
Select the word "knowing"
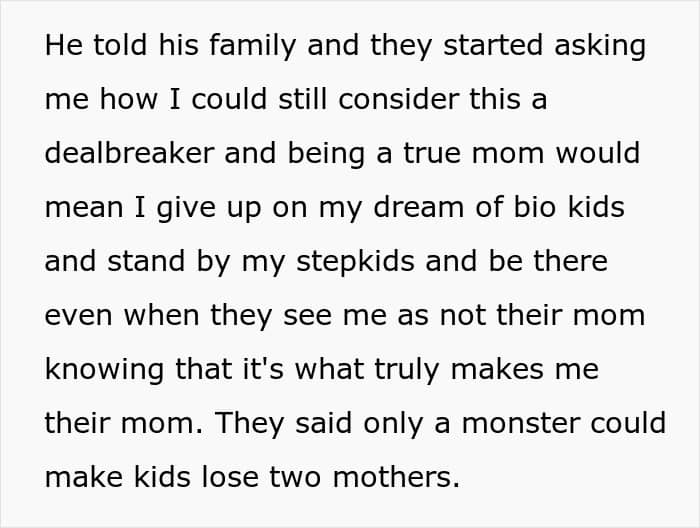104,370
